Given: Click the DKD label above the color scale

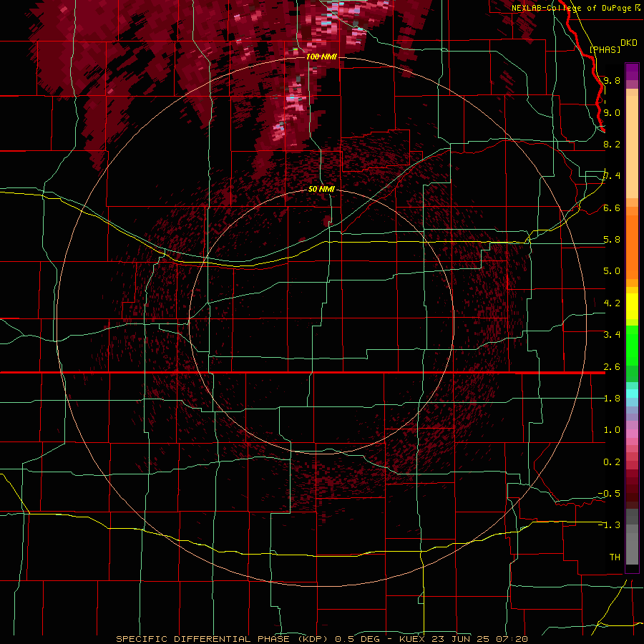Looking at the screenshot, I should [628, 43].
